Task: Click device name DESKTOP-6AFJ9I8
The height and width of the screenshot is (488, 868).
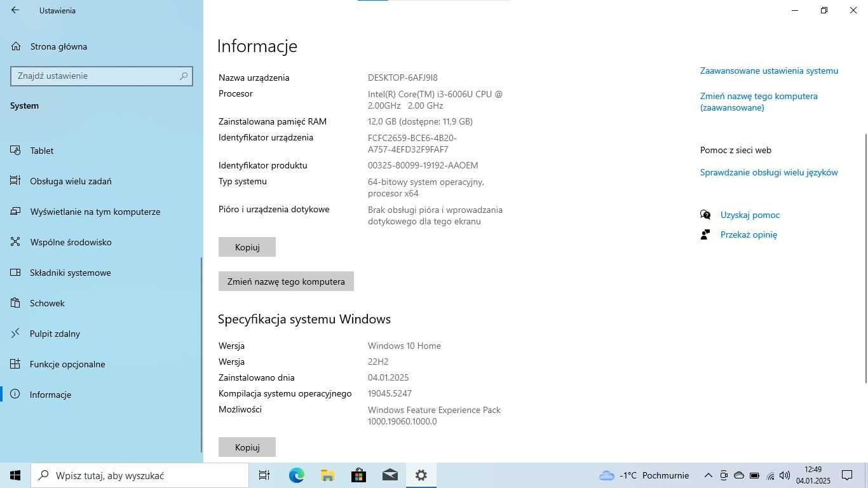Action: tap(403, 78)
